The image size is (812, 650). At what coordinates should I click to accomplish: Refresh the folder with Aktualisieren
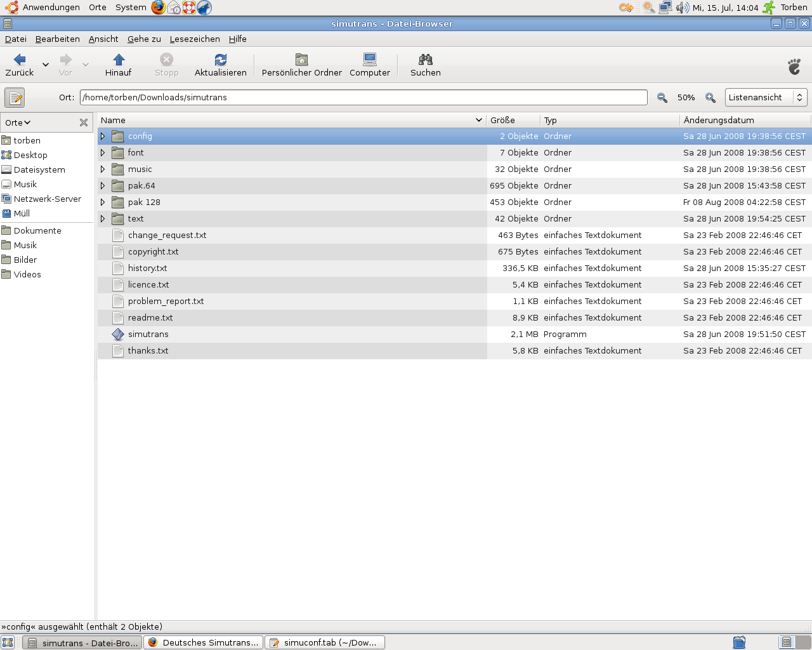click(x=220, y=60)
